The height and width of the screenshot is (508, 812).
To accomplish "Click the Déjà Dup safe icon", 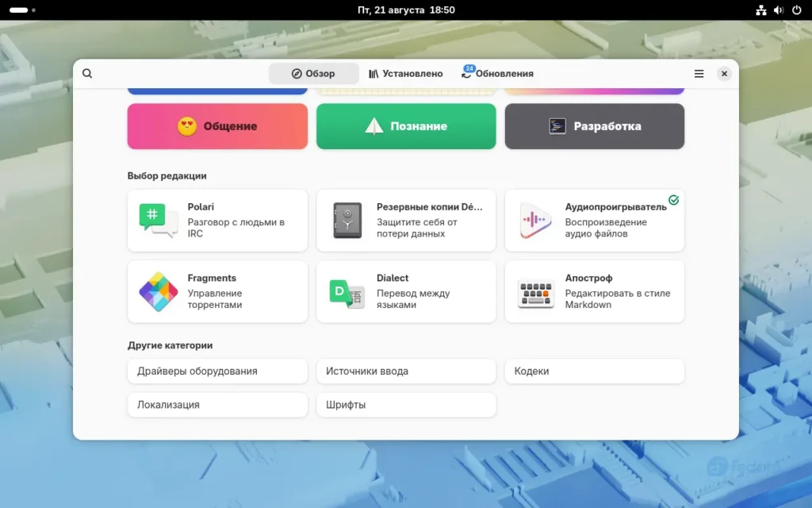I will (347, 221).
